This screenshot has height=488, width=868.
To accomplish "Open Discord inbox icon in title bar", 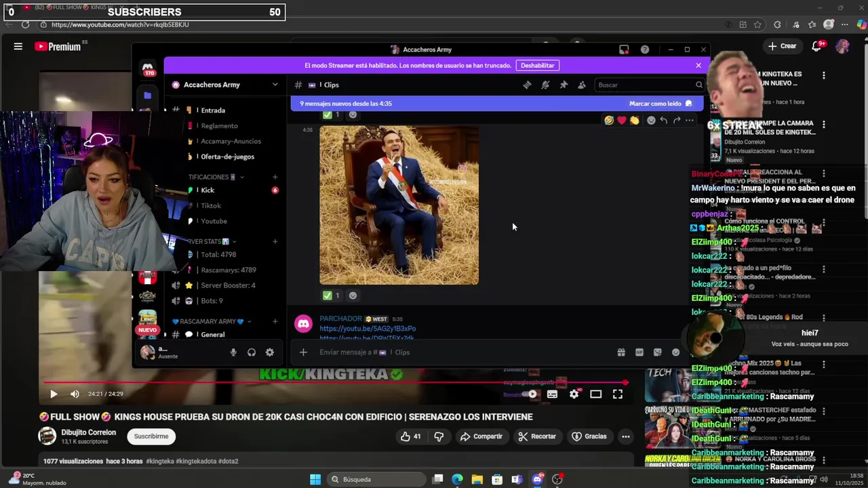I will [x=624, y=49].
